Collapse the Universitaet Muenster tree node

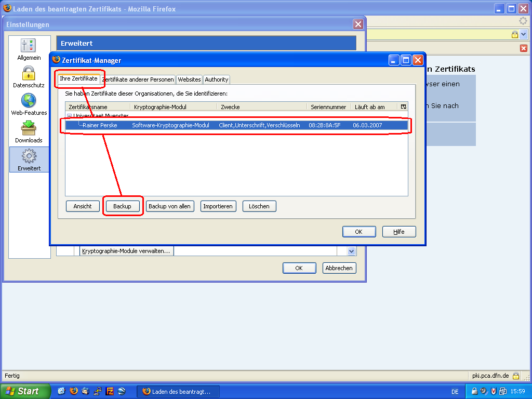69,116
